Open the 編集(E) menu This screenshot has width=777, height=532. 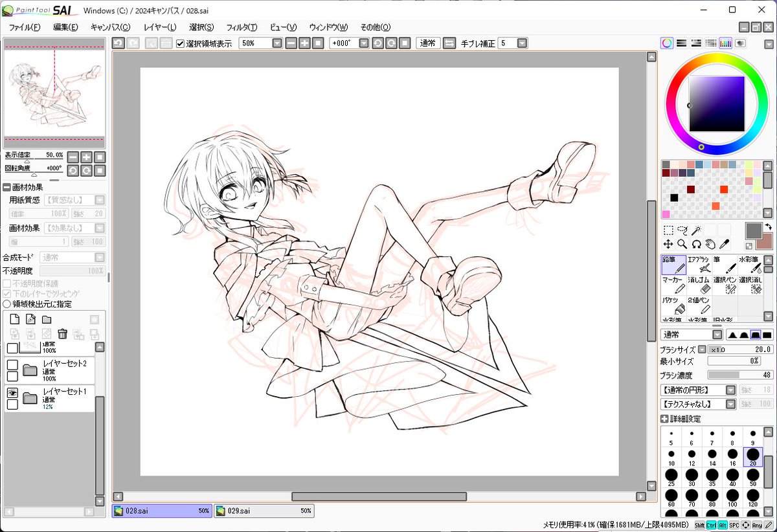coord(65,27)
